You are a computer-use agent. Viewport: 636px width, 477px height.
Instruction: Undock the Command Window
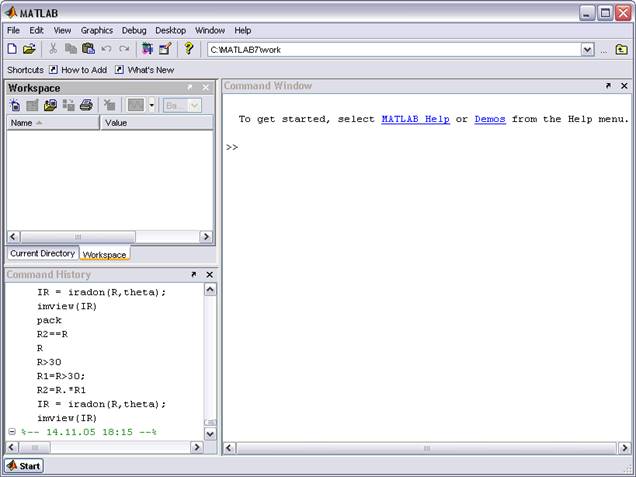tap(608, 86)
